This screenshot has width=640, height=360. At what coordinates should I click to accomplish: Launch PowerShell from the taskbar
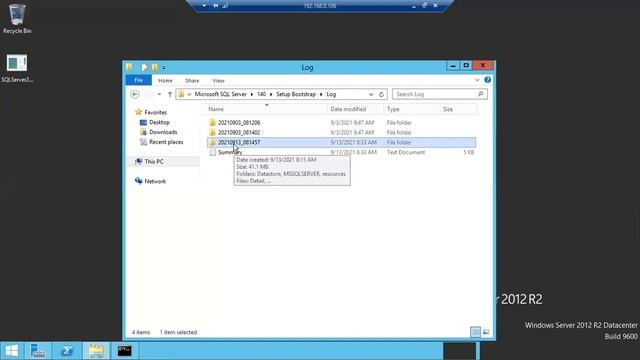(67, 351)
